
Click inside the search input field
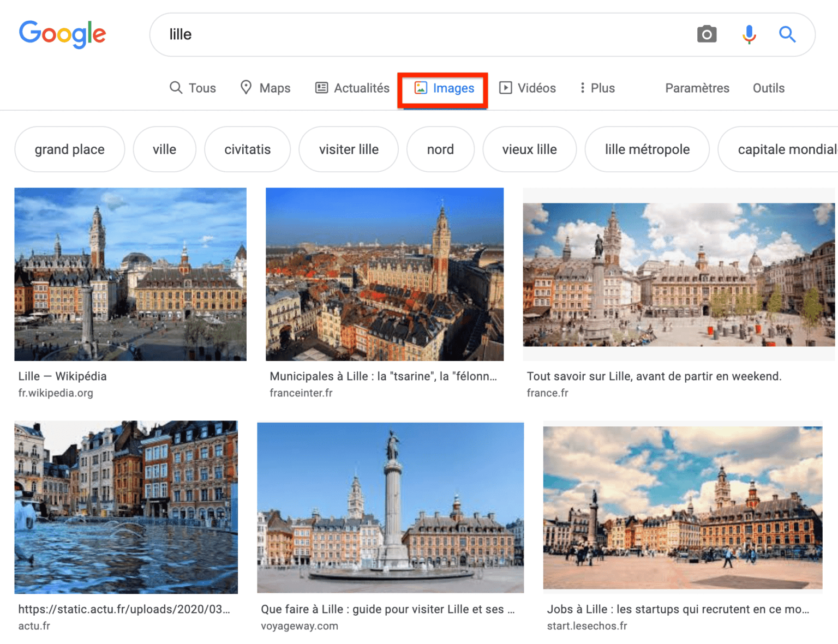coord(382,34)
